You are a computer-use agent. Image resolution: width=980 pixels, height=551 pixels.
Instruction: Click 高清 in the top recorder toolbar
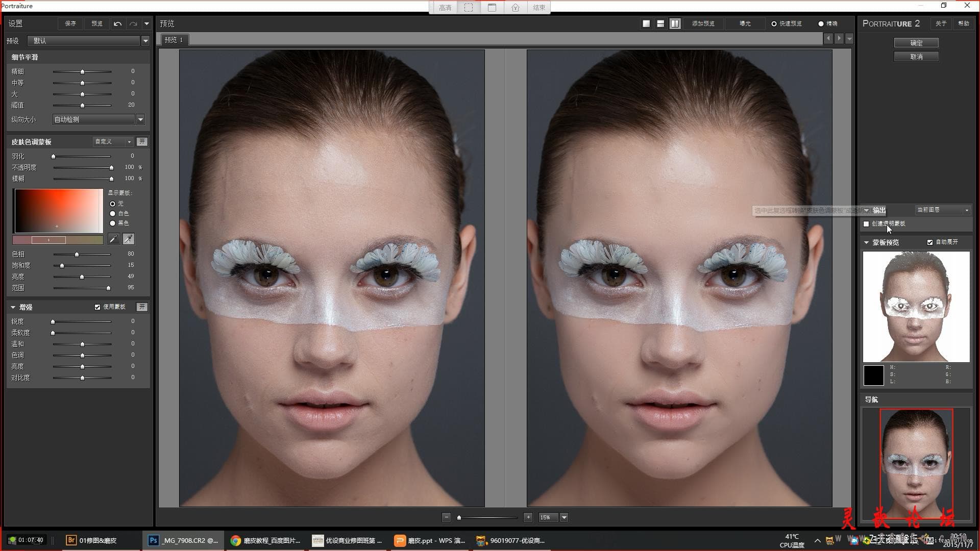pyautogui.click(x=445, y=8)
